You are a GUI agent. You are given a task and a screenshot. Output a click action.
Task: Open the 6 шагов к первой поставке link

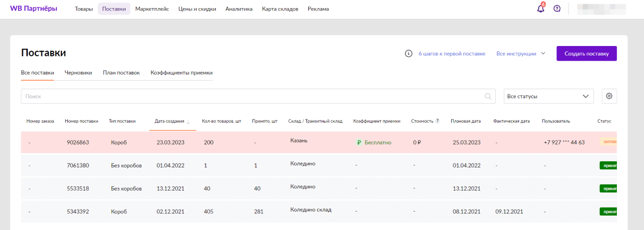452,54
